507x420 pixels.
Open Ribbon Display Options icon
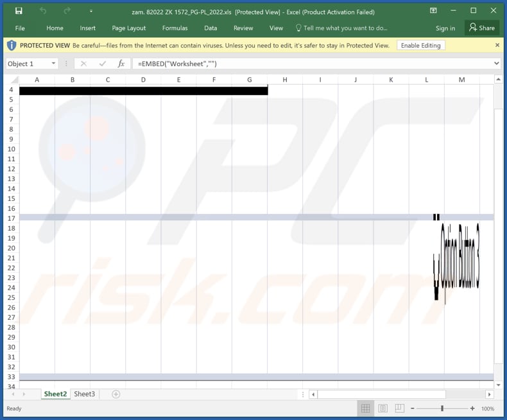coord(433,11)
